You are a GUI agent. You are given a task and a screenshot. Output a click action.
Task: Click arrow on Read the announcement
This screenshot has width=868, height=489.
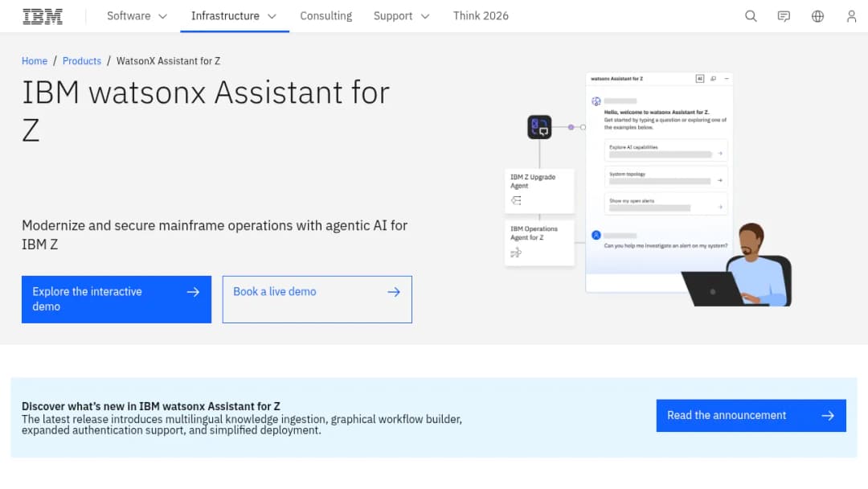click(x=828, y=415)
